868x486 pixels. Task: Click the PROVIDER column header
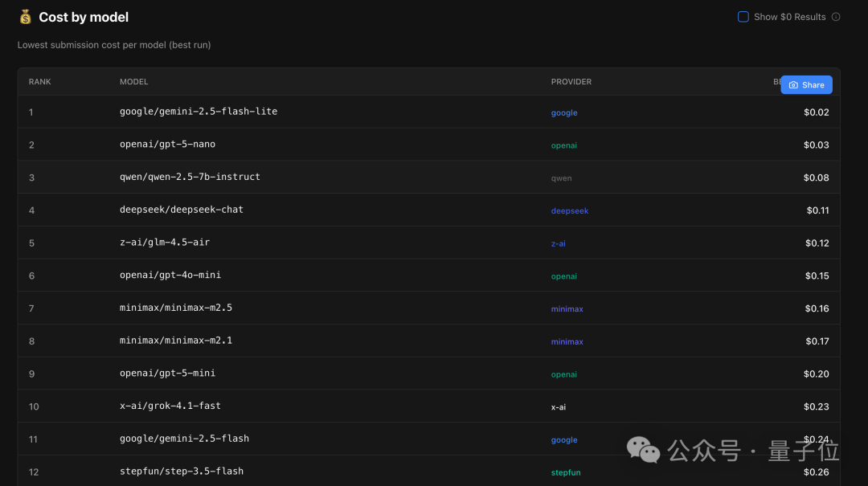click(x=571, y=82)
